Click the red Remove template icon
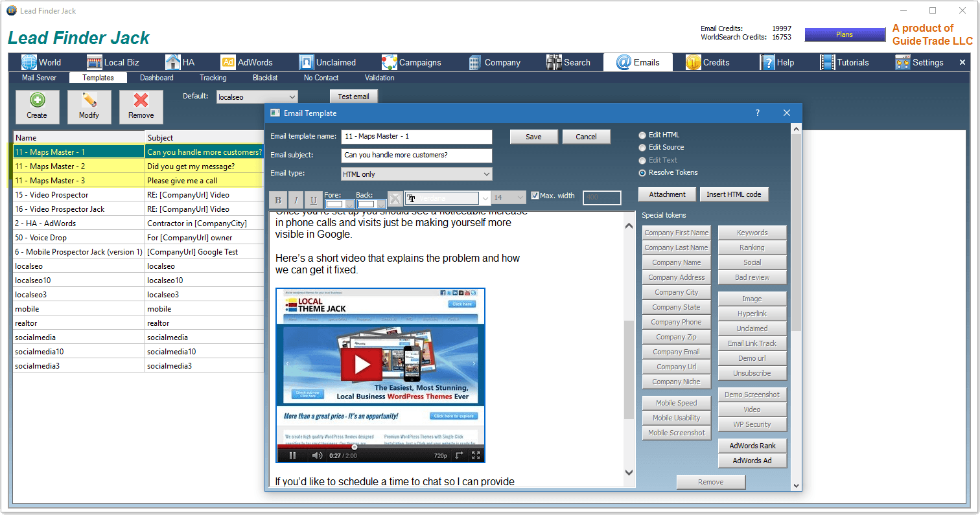This screenshot has width=980, height=515. pyautogui.click(x=141, y=101)
